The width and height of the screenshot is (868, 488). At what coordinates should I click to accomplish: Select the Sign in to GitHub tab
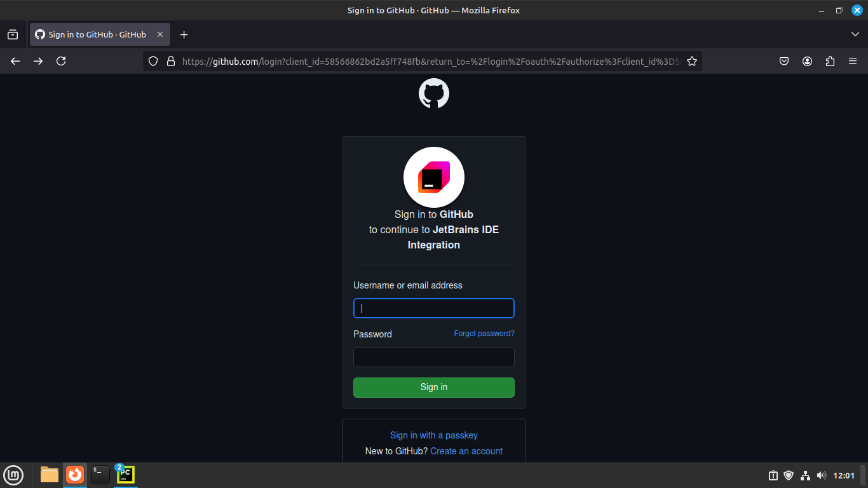pyautogui.click(x=100, y=34)
